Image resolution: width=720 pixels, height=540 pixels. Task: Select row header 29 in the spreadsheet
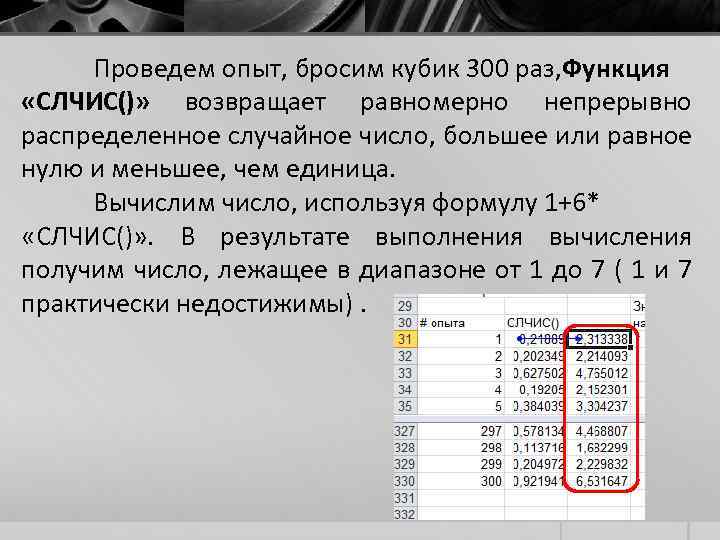405,306
